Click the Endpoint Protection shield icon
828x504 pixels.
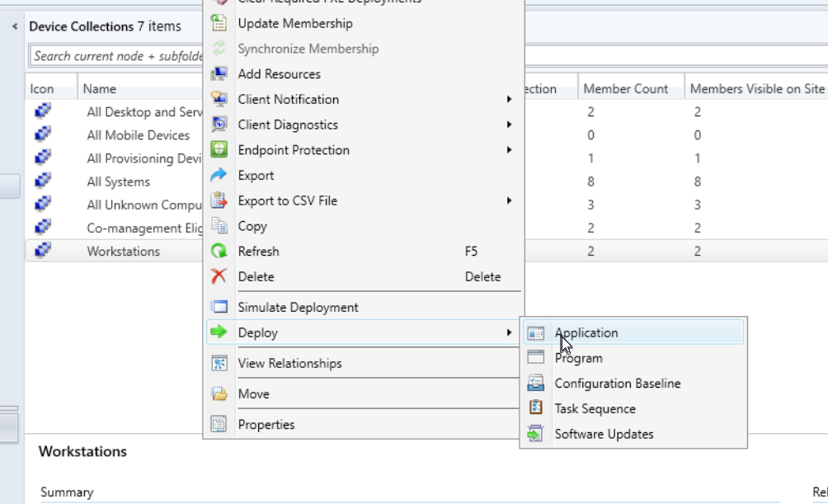pos(219,150)
